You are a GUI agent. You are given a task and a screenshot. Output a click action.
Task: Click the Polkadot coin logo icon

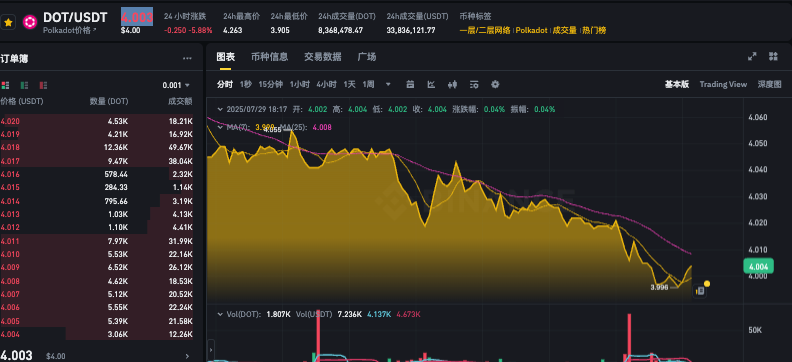tap(30, 22)
